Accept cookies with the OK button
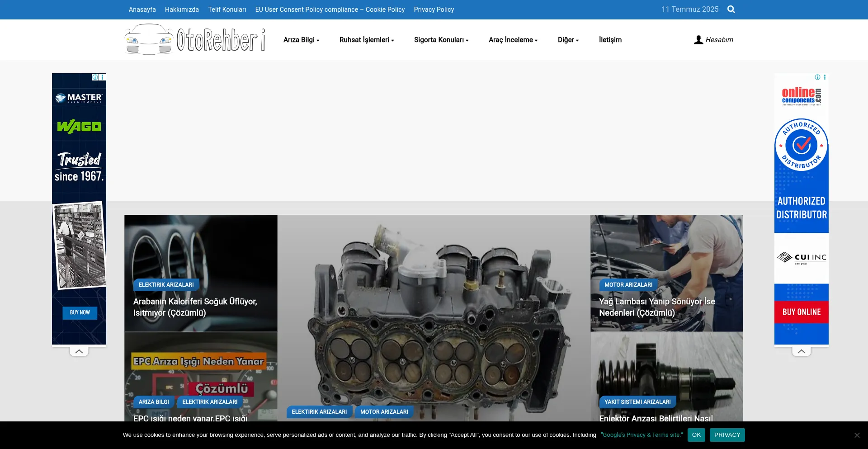Image resolution: width=868 pixels, height=449 pixels. [x=696, y=435]
